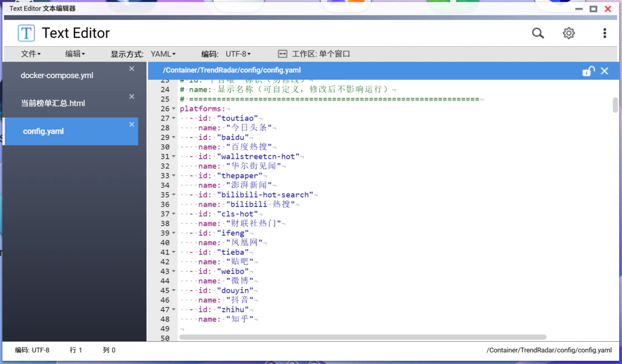The image size is (622, 364).
Task: Collapse the fold arrow at line 45
Action: point(174,290)
